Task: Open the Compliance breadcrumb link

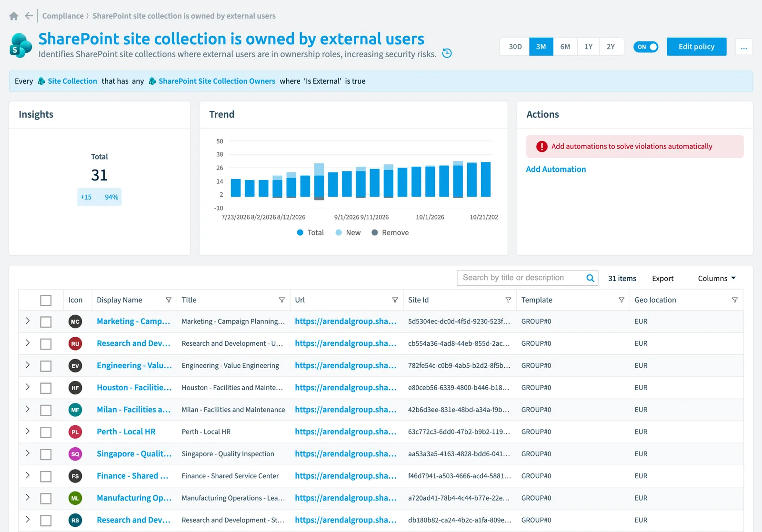Action: tap(63, 16)
